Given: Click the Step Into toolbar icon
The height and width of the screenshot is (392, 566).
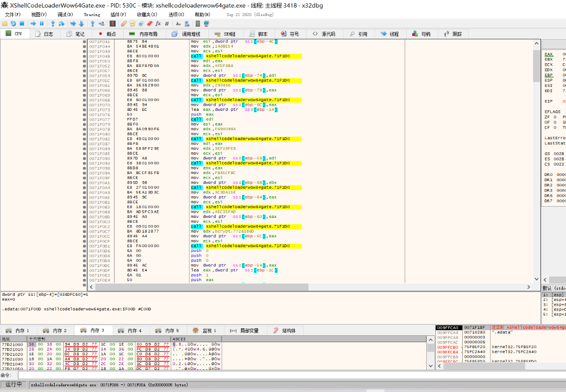Looking at the screenshot, I should (x=53, y=24).
